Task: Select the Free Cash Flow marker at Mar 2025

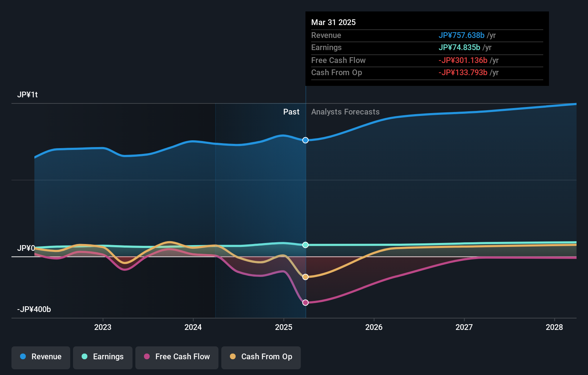Action: (305, 303)
